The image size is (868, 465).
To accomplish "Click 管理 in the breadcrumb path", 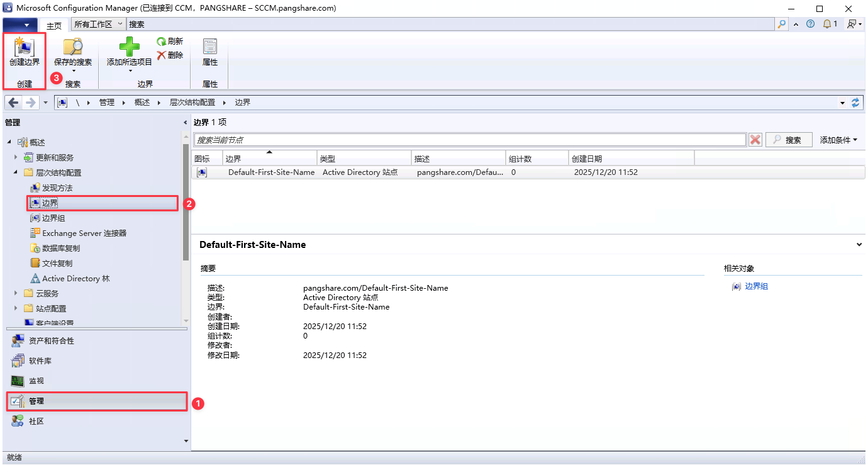I will [x=106, y=103].
